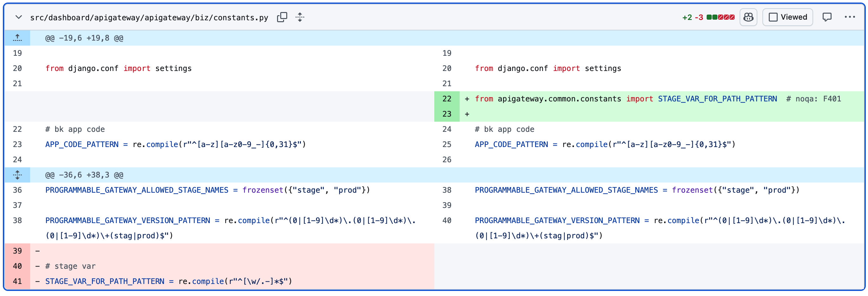Click the diffstat color blocks indicator
The height and width of the screenshot is (296, 868).
click(720, 17)
